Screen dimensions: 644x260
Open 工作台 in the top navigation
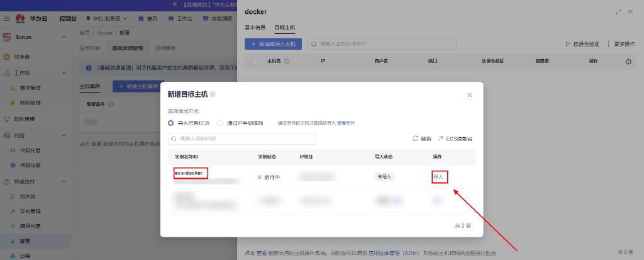coord(180,18)
